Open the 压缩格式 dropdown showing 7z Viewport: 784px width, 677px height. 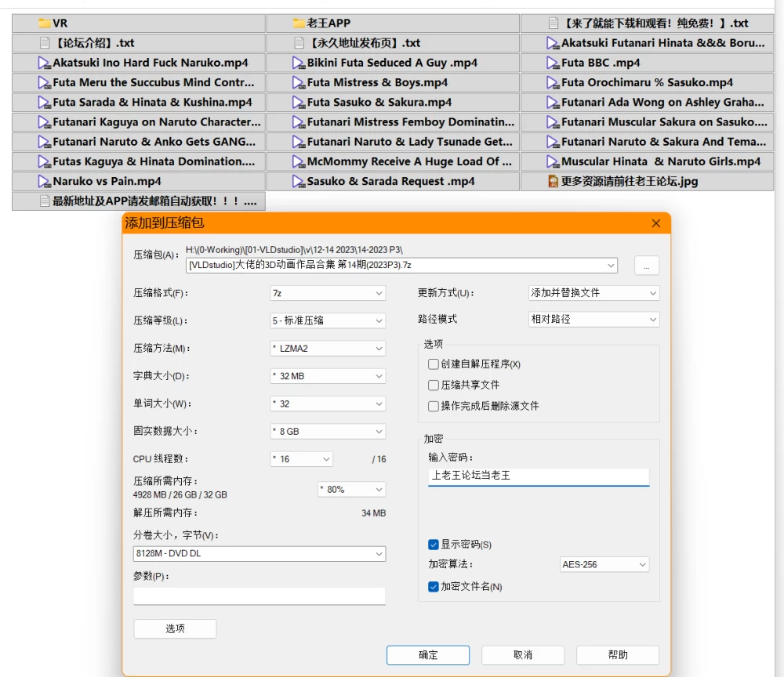tap(328, 293)
